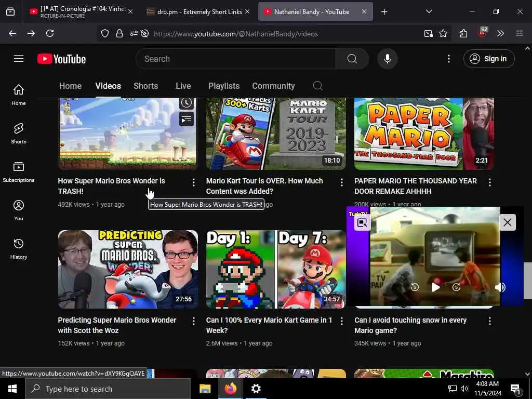Open Firefox application hamburger menu
The width and height of the screenshot is (532, 399).
(x=519, y=33)
